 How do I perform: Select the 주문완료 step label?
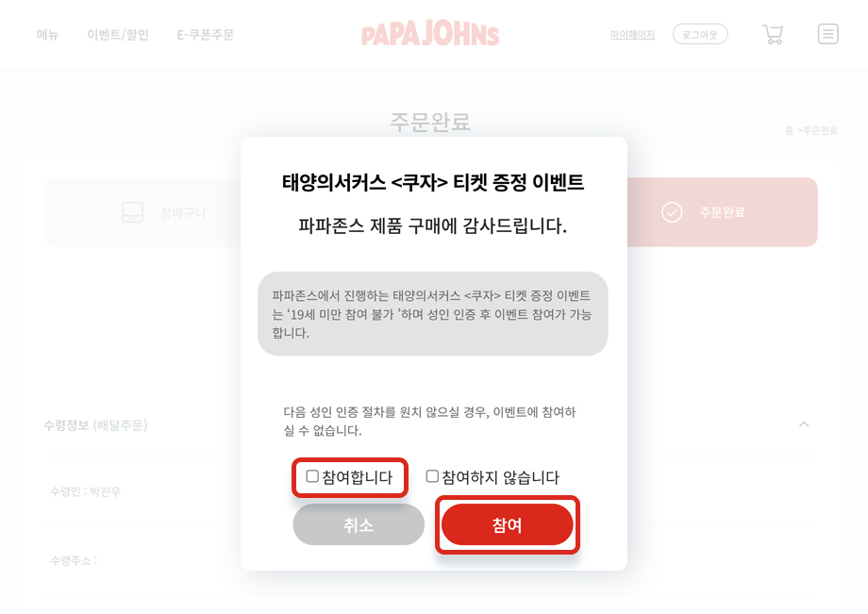[722, 212]
